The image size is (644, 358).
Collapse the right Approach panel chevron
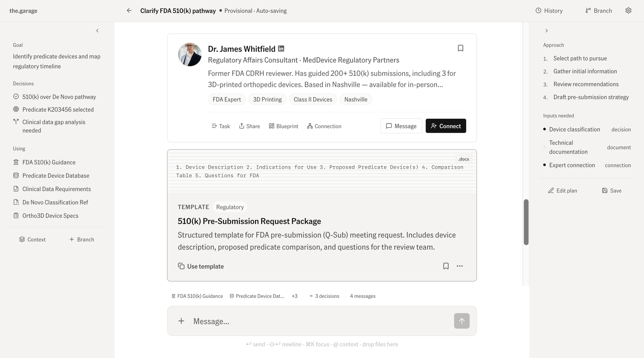(x=546, y=31)
